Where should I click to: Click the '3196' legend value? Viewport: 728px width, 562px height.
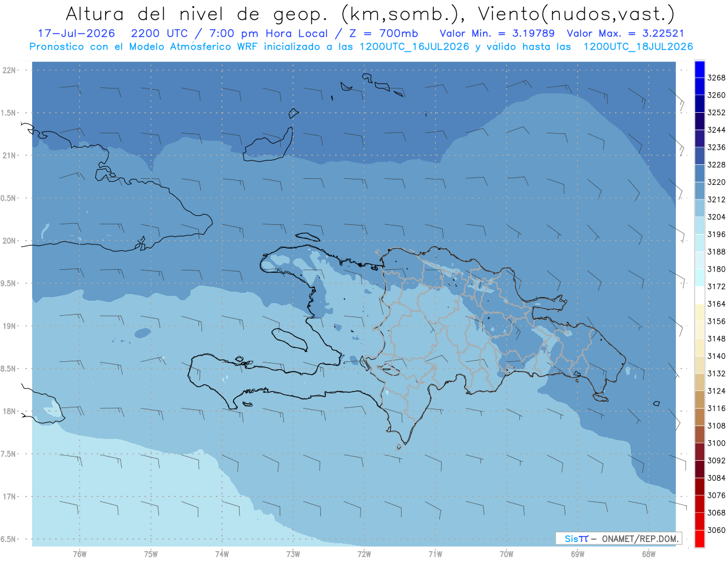(716, 234)
